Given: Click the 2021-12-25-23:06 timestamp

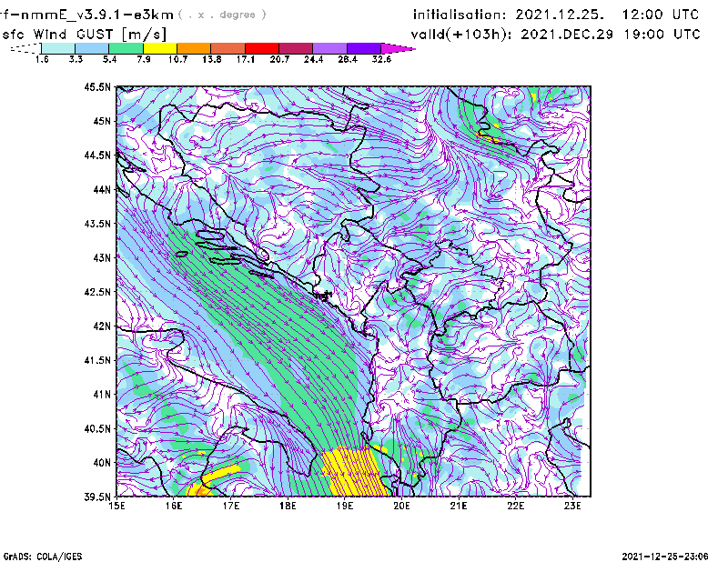Looking at the screenshot, I should (665, 557).
